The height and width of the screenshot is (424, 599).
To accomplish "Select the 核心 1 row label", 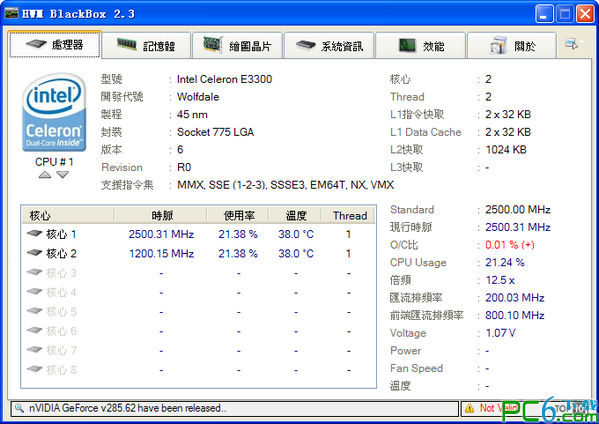I will (61, 234).
